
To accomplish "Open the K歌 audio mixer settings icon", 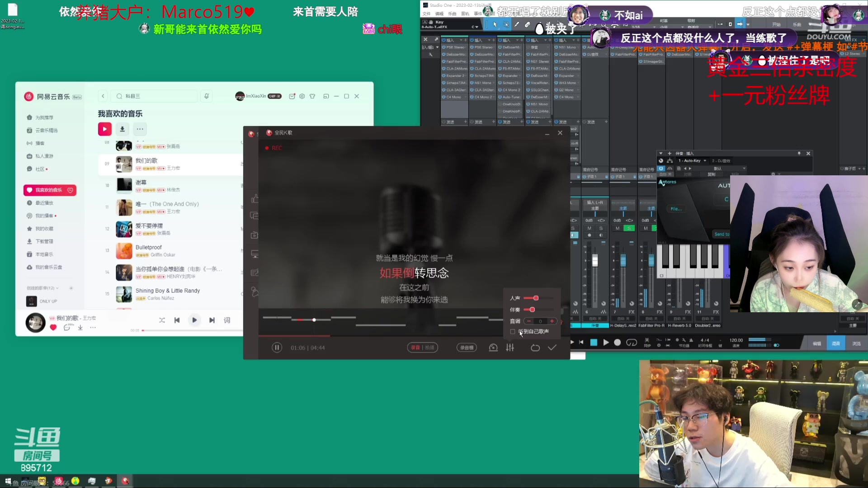I will click(x=510, y=347).
